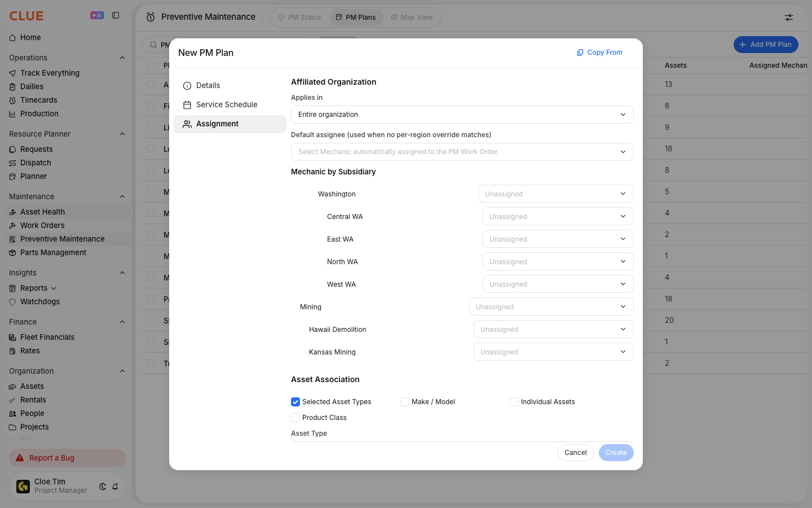Viewport: 812px width, 508px height.
Task: Toggle dark mode moon icon
Action: click(103, 486)
